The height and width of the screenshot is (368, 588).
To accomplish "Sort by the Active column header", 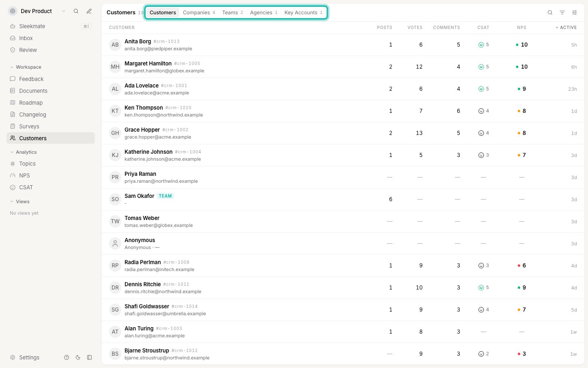I will [566, 27].
